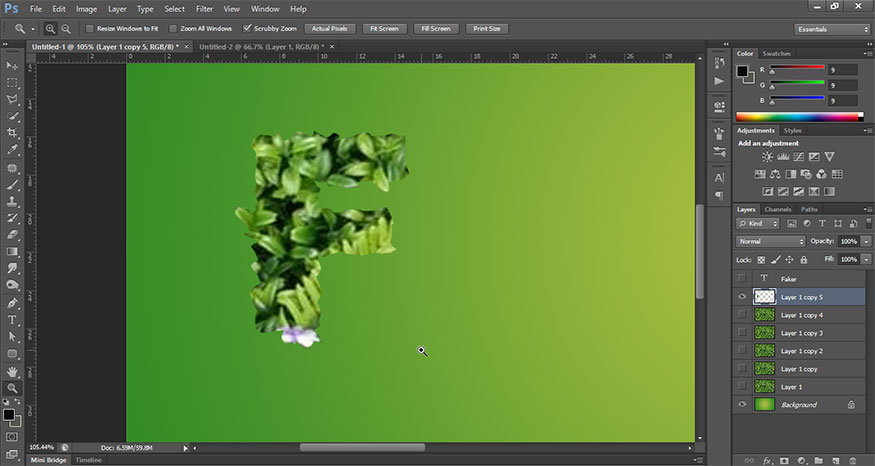This screenshot has width=875, height=466.
Task: Hide Layer 1 copy 5
Action: pyautogui.click(x=742, y=297)
